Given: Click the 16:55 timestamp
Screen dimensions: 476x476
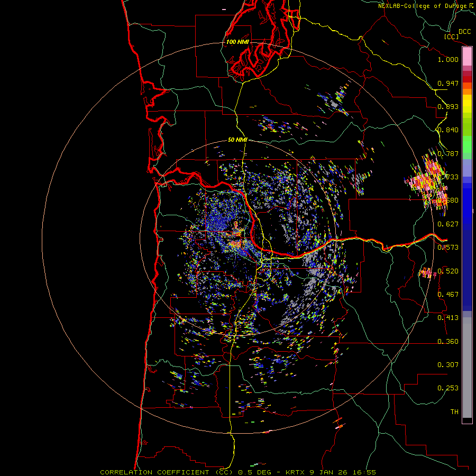Looking at the screenshot, I should 364,472.
